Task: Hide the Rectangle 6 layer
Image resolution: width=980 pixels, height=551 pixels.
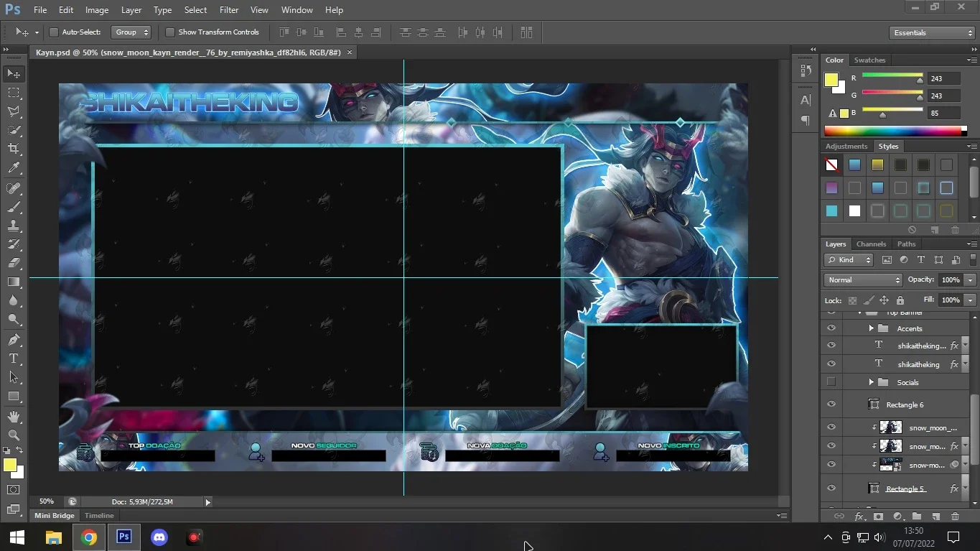Action: (x=831, y=404)
